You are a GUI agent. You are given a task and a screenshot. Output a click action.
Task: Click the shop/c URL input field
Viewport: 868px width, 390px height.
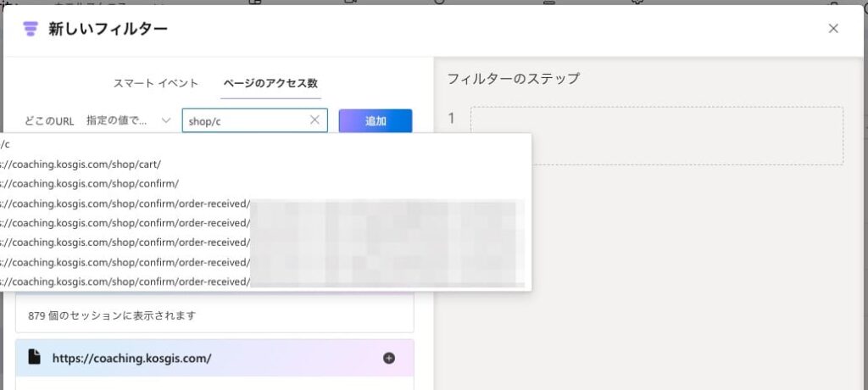(x=254, y=120)
